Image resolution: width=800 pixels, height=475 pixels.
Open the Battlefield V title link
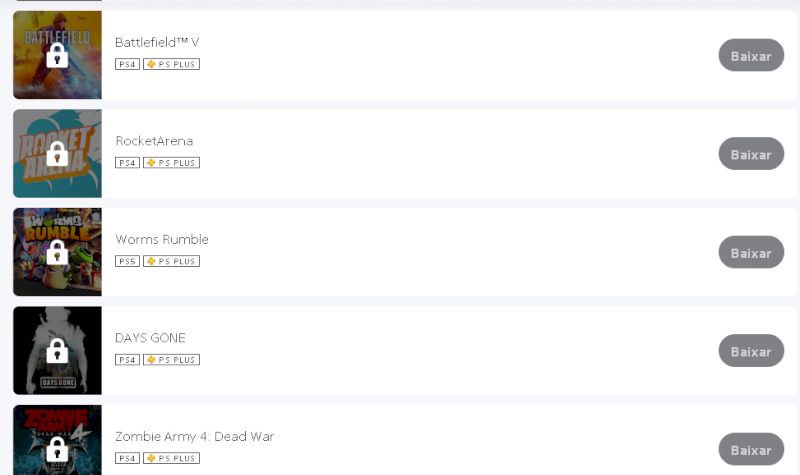157,42
